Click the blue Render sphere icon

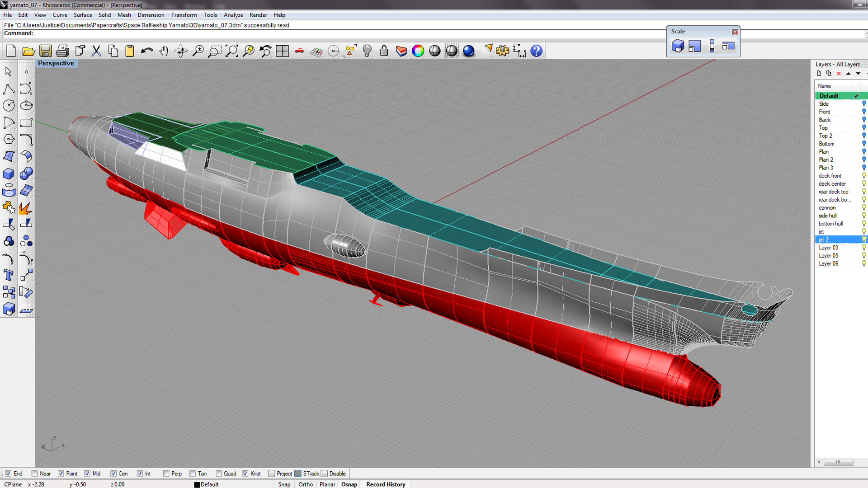(469, 51)
